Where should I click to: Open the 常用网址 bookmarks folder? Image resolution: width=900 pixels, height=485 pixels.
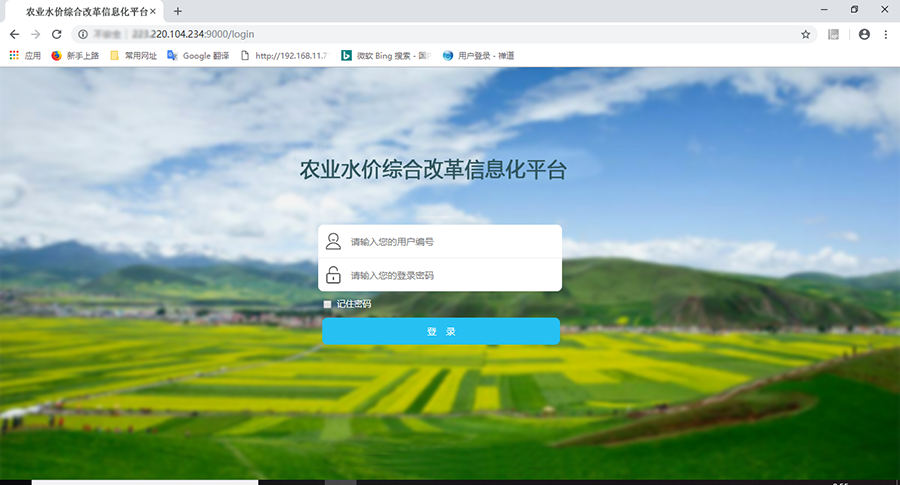pyautogui.click(x=133, y=56)
